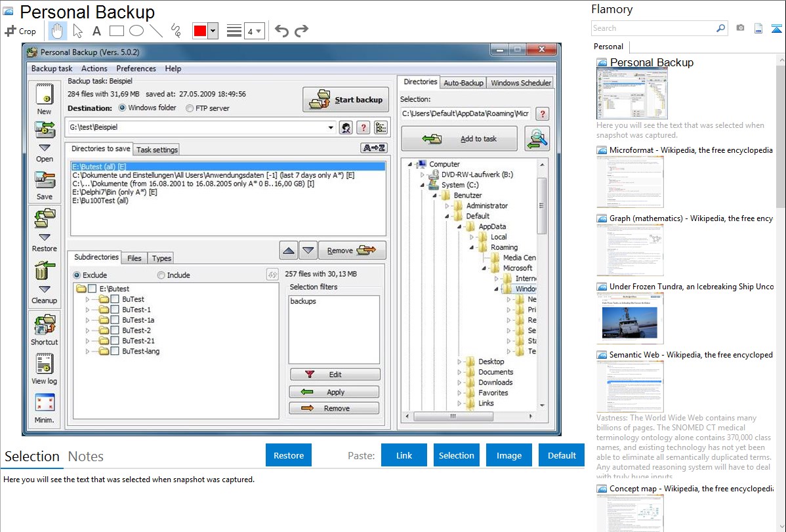Click the Start backup button
Image resolution: width=786 pixels, height=532 pixels.
coord(346,100)
